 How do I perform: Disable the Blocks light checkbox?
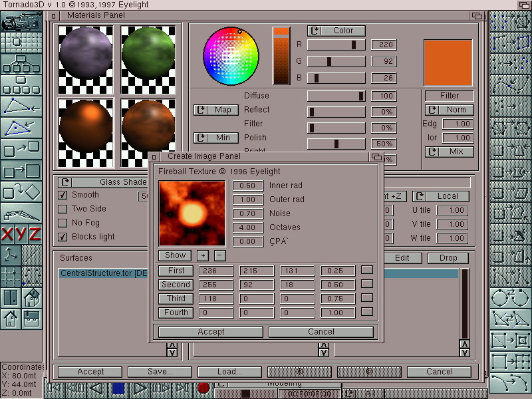(63, 237)
